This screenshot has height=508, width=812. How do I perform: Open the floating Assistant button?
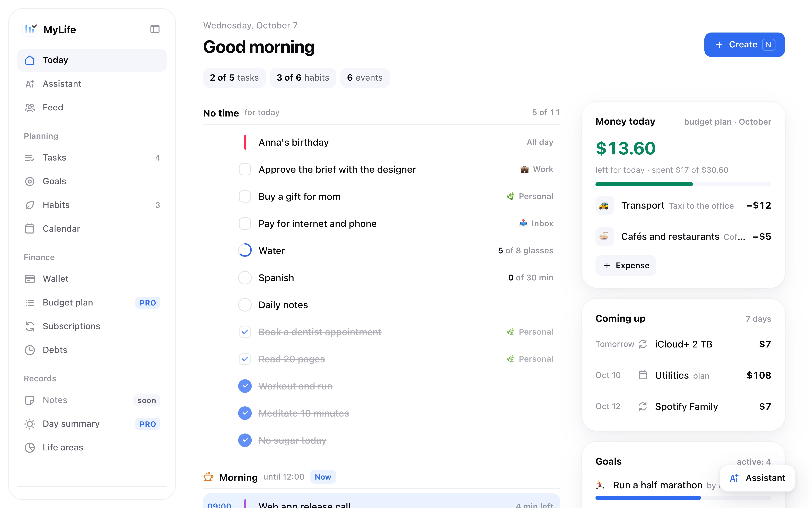click(x=757, y=478)
